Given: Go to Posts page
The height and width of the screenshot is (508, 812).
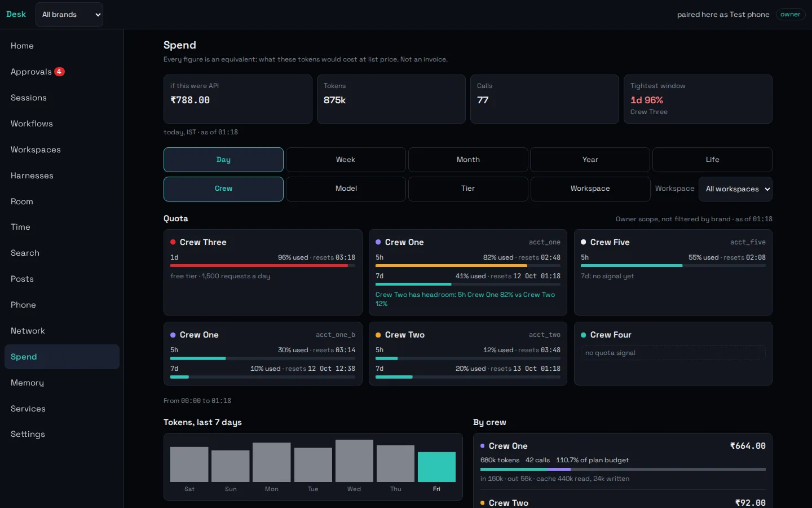Looking at the screenshot, I should point(62,279).
